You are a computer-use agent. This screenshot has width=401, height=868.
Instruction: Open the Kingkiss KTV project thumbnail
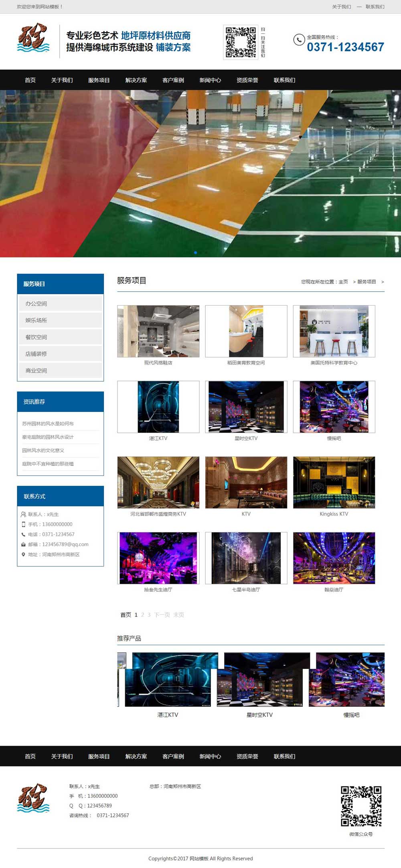point(334,482)
